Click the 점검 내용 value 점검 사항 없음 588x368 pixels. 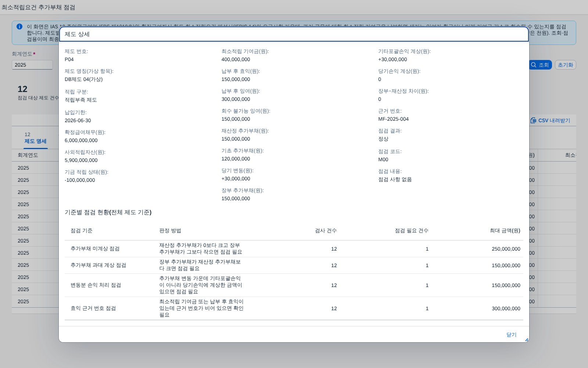pyautogui.click(x=395, y=179)
